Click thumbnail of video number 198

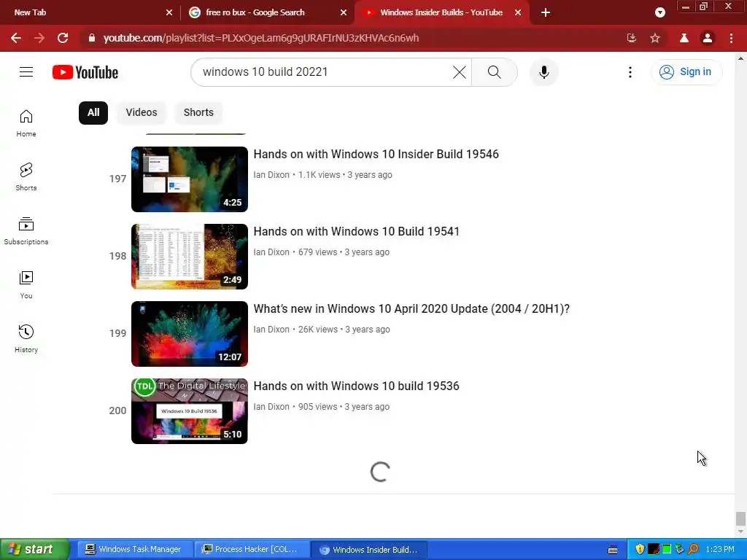pyautogui.click(x=190, y=257)
